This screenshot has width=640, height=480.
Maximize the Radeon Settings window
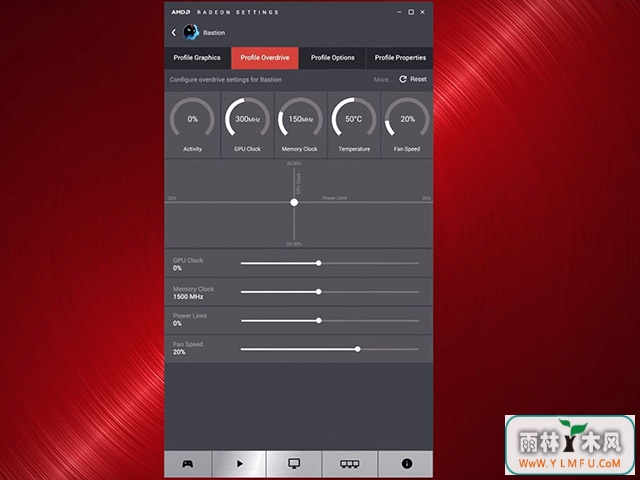[x=411, y=12]
